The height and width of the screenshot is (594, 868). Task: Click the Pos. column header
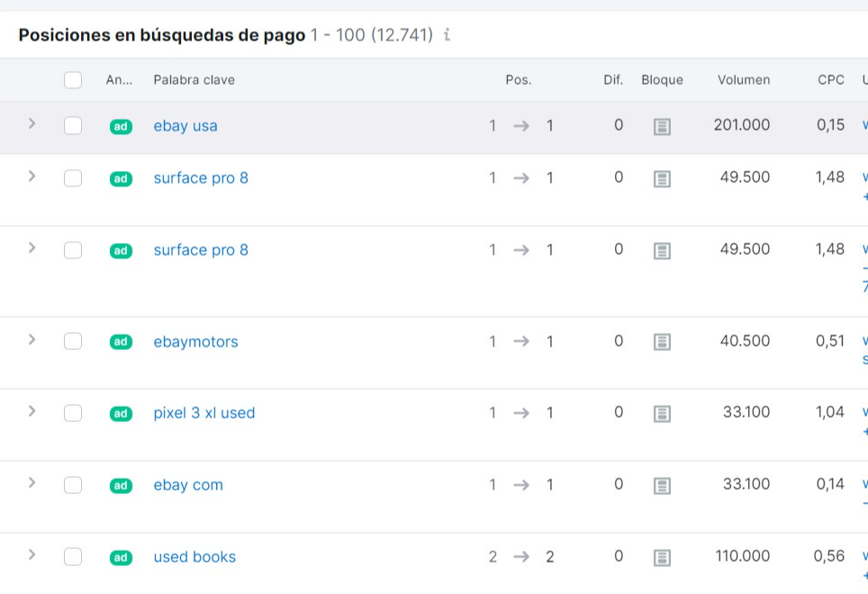tap(518, 80)
